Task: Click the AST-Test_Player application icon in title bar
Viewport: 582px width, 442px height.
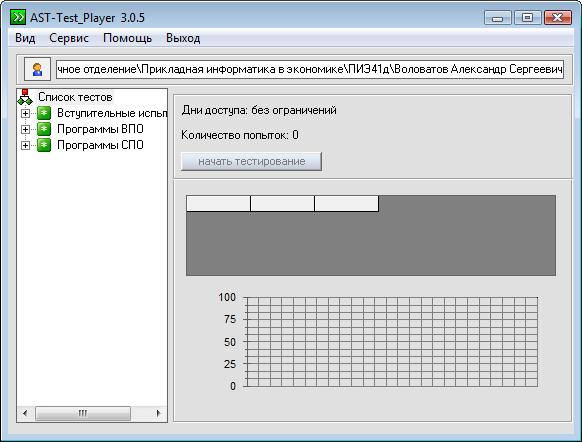Action: coord(17,17)
